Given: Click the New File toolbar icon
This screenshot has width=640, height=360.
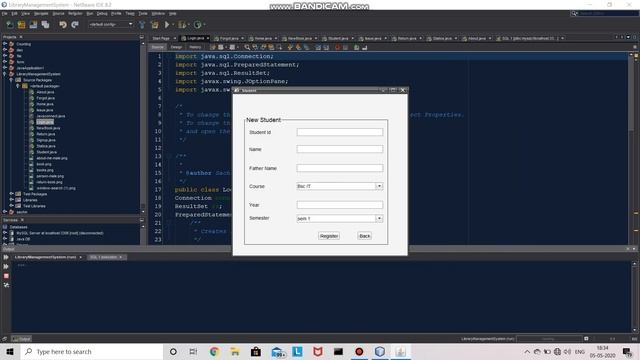Looking at the screenshot, I should tap(9, 24).
